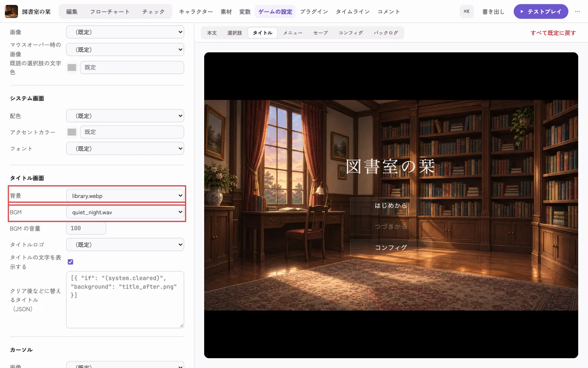
Task: Open the 変数 menu
Action: 245,12
